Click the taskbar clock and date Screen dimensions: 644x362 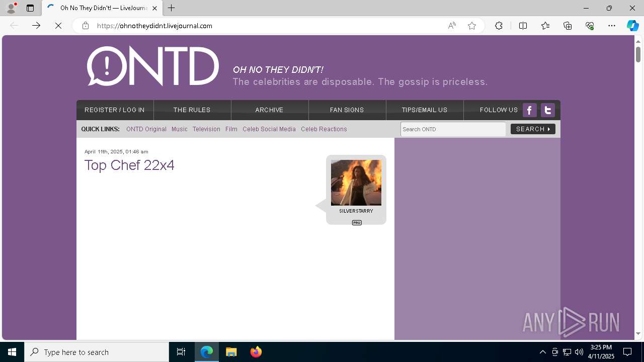[x=601, y=352]
